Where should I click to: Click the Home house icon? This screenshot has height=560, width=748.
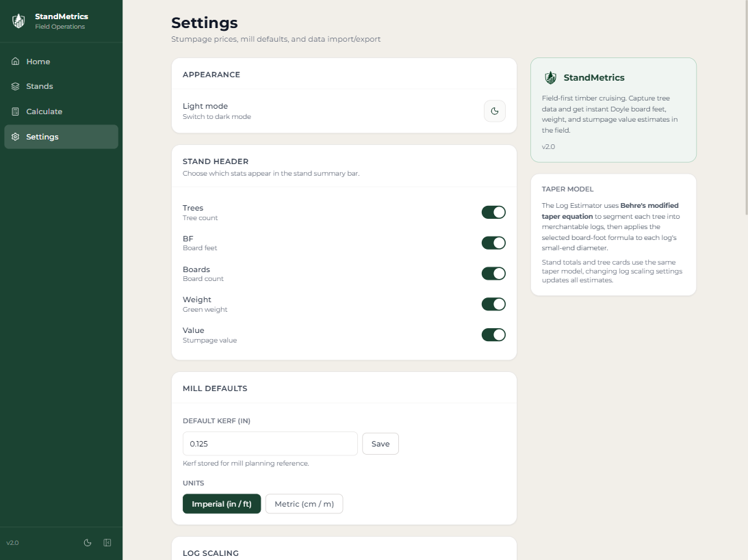(15, 62)
